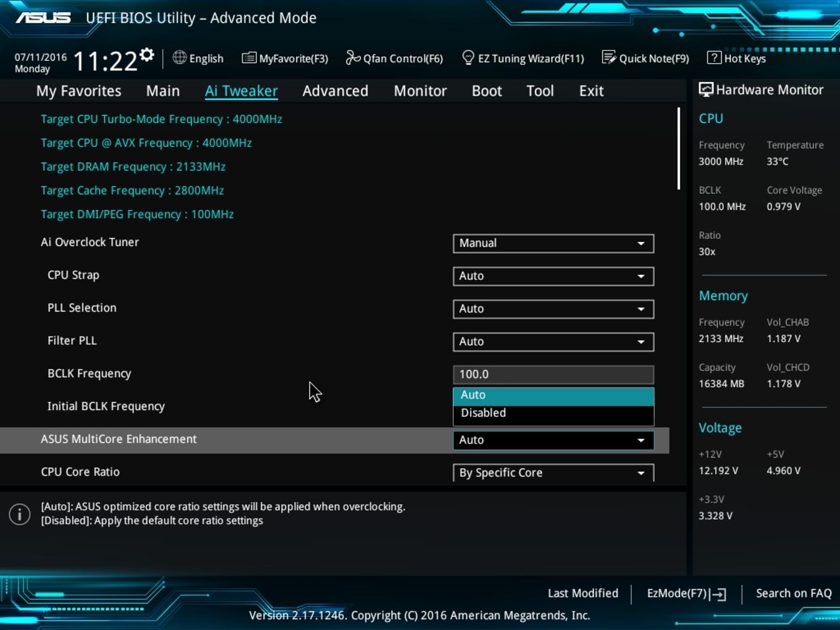The image size is (840, 630).
Task: Select the Ai Tweaker tab
Action: pos(241,91)
